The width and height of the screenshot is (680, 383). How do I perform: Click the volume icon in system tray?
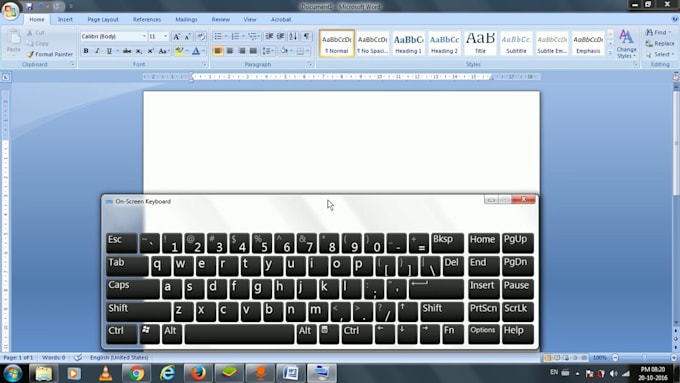pyautogui.click(x=613, y=373)
